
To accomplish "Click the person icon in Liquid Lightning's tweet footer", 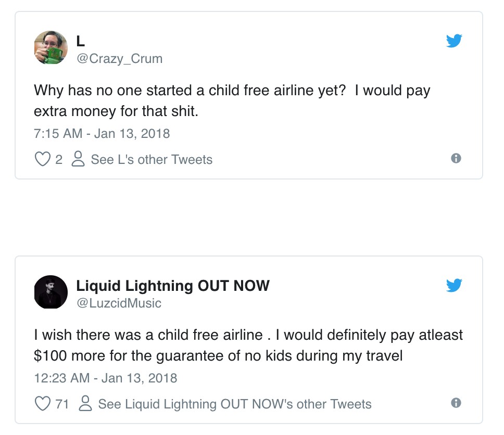I will click(85, 404).
